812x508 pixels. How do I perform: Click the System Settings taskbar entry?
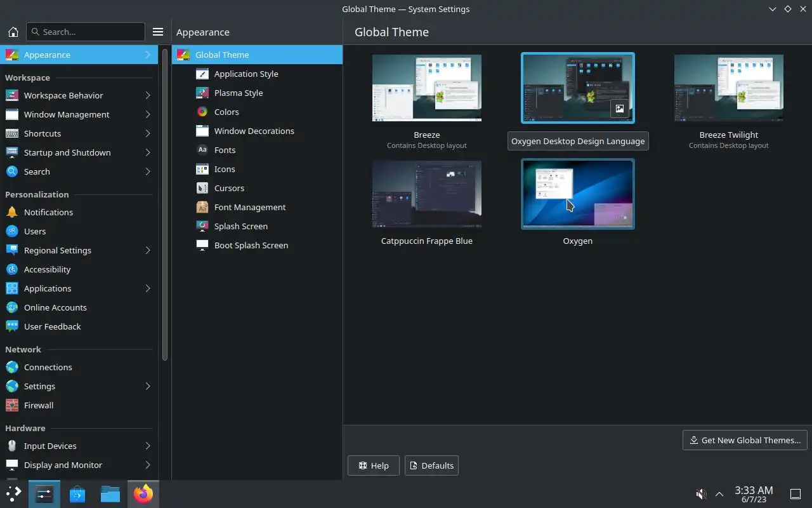coord(44,493)
